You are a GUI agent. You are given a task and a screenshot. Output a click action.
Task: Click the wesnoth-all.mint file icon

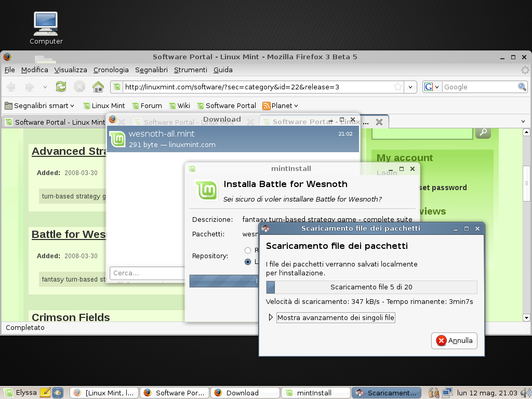point(118,139)
